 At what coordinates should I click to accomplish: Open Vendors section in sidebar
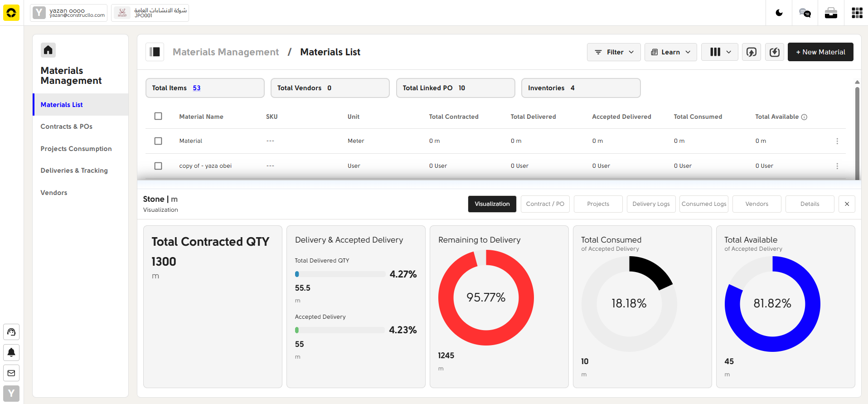click(x=54, y=193)
